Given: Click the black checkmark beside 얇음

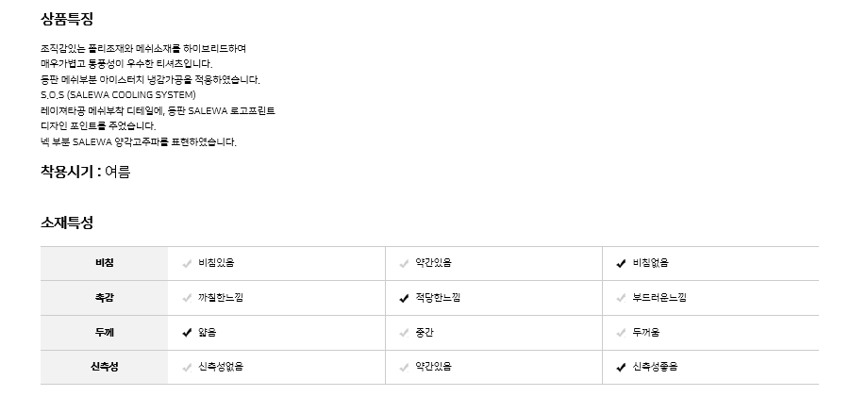Looking at the screenshot, I should tap(187, 333).
